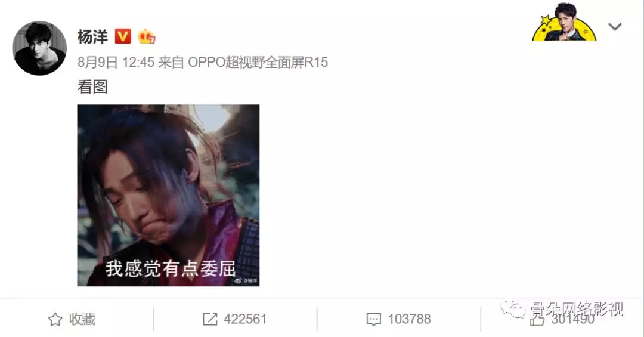Screen dimensions: 644x337
Task: Click the orange V verified badge
Action: (123, 36)
